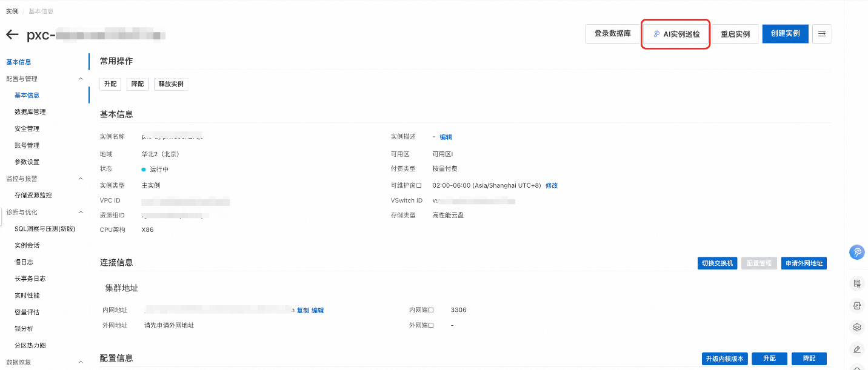Click 修改 link beside 可维护窗口
The image size is (868, 370).
[552, 185]
